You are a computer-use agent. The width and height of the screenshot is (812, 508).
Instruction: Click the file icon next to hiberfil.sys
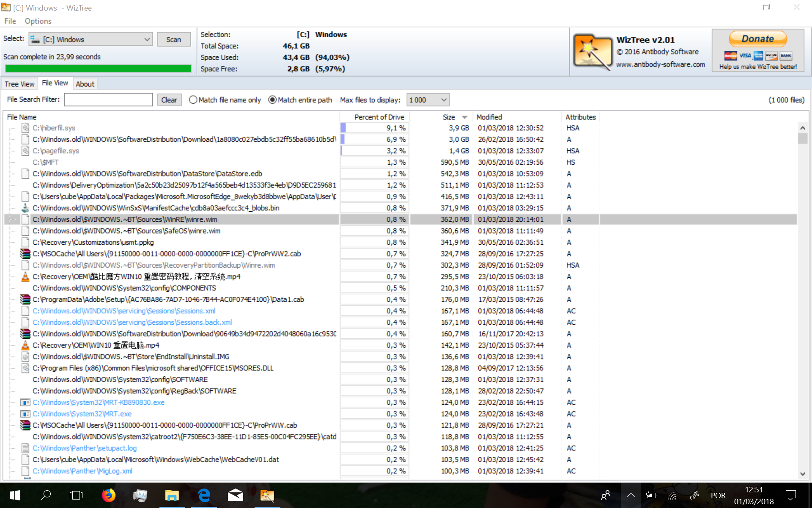point(25,128)
